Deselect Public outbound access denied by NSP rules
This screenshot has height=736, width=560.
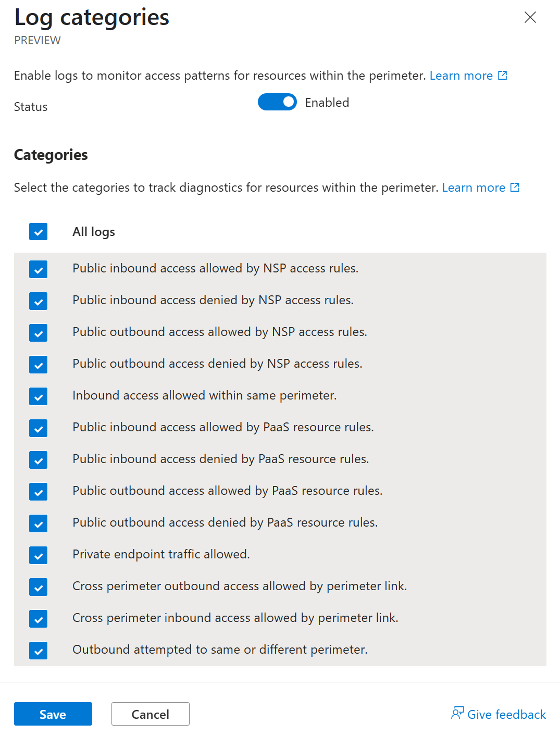tap(39, 365)
